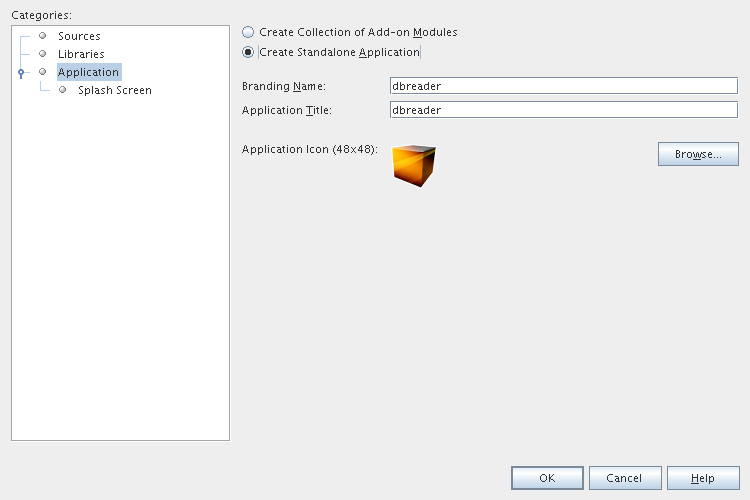The width and height of the screenshot is (750, 500).
Task: Collapse the Application tree node handle
Action: tap(20, 73)
